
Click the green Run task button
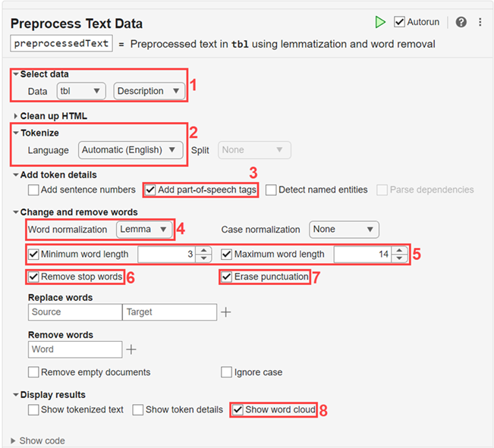(x=380, y=22)
